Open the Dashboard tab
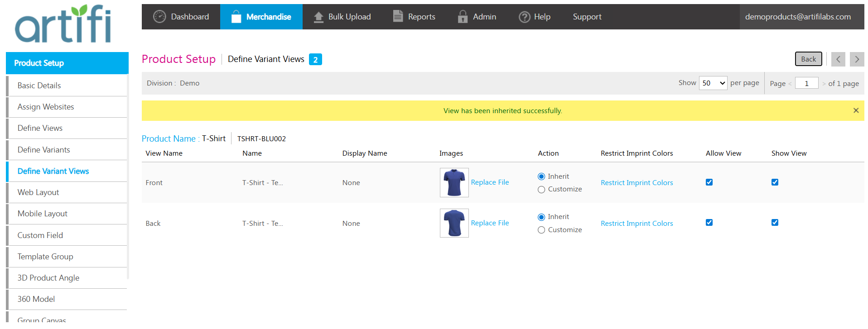The height and width of the screenshot is (329, 868). tap(181, 17)
